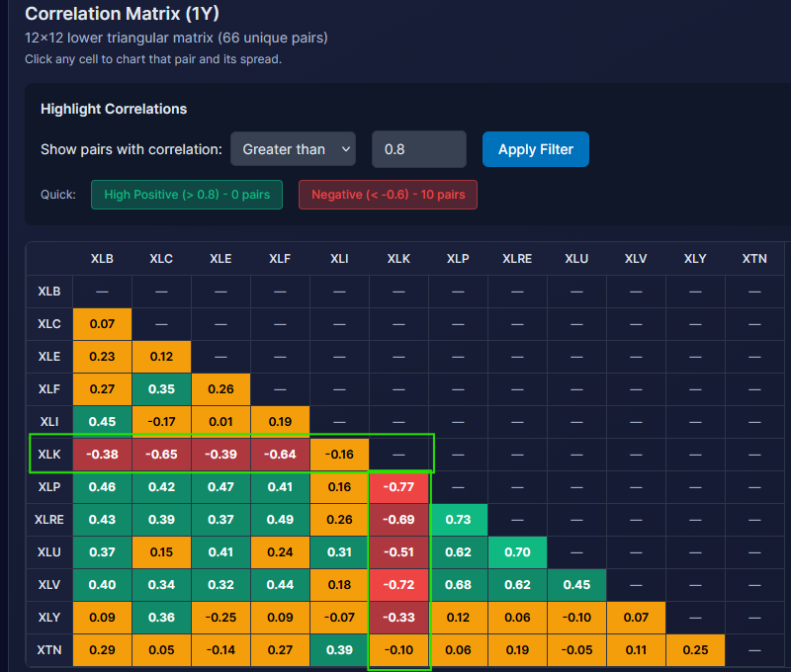Select Negative (< -0.6) quick filter
791x672 pixels.
388,195
